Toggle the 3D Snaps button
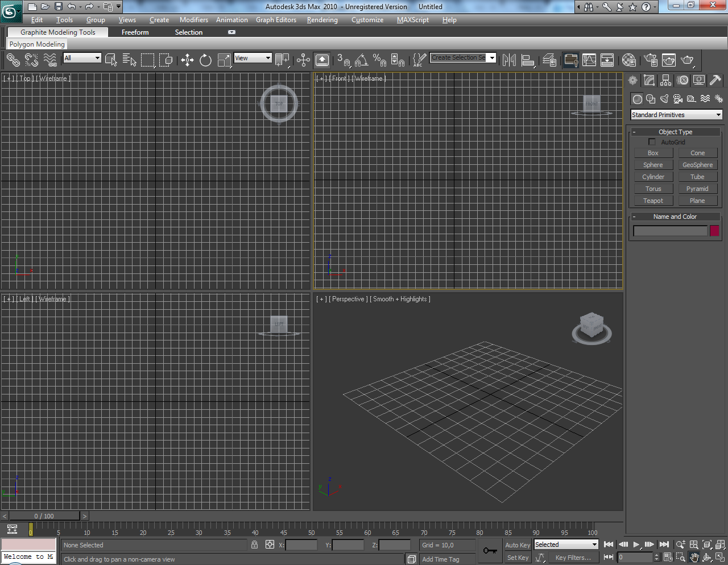The width and height of the screenshot is (728, 565). tap(344, 60)
